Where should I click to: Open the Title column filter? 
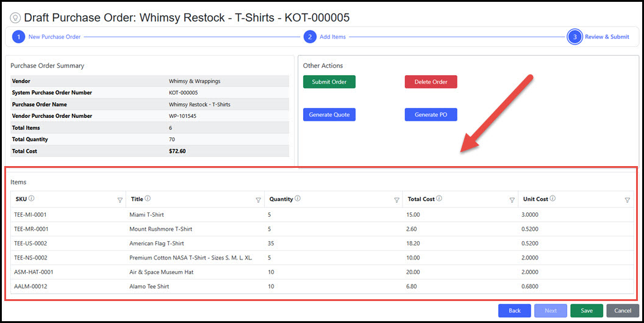point(258,200)
